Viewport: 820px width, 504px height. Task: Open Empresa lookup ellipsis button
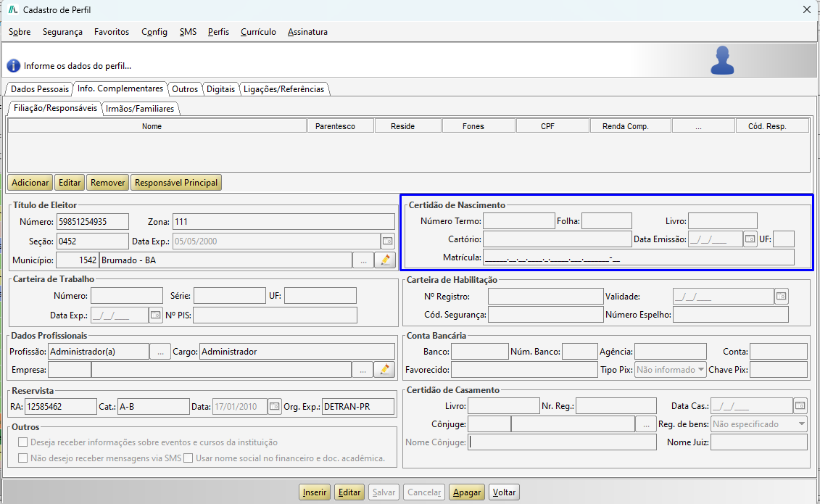point(363,370)
